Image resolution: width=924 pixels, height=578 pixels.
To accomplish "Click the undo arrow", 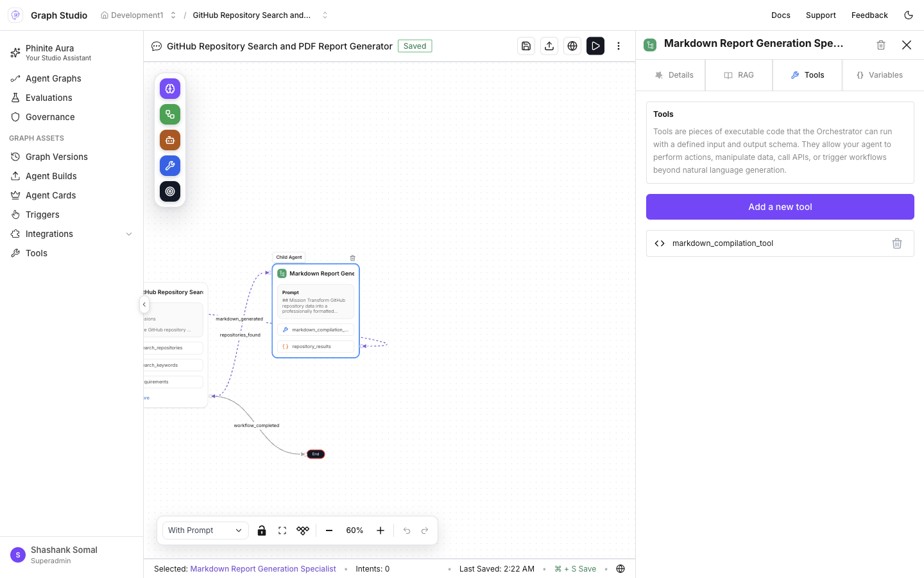I will click(407, 530).
